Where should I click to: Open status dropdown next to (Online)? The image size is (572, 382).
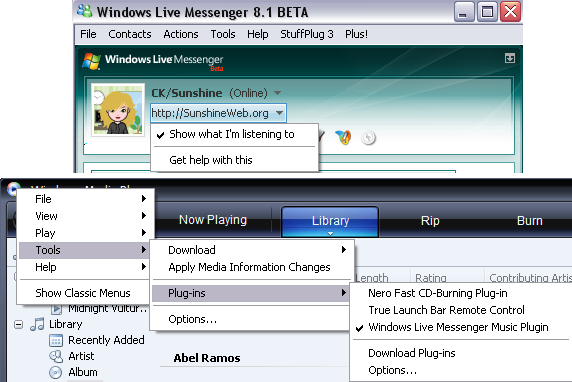pyautogui.click(x=277, y=93)
